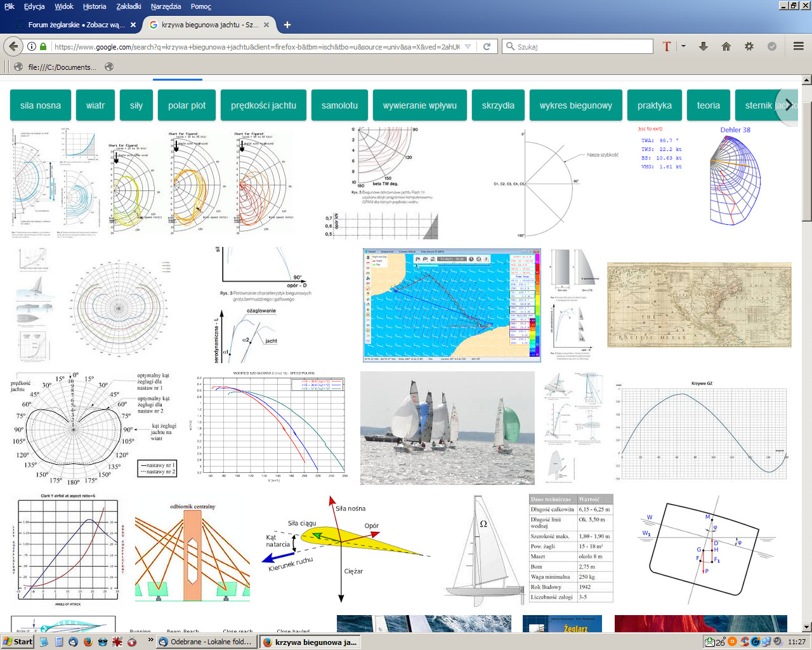Click the browser back arrow button

click(x=13, y=46)
